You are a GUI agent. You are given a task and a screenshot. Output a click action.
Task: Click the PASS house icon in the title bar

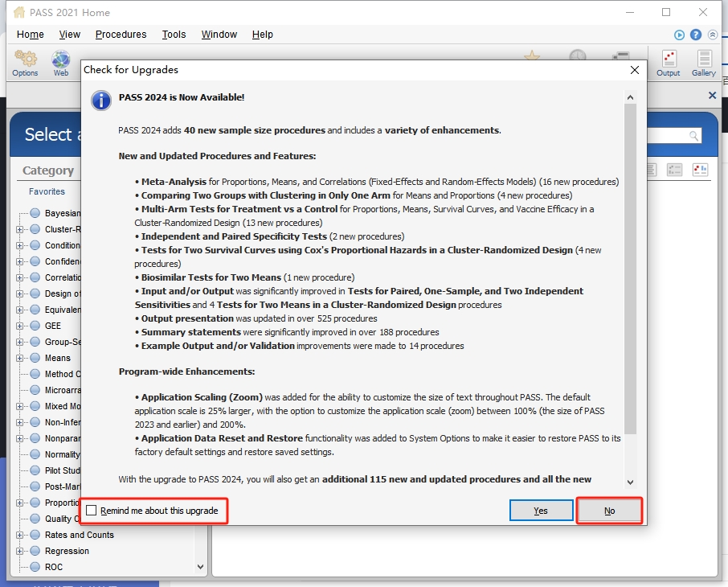click(x=19, y=13)
